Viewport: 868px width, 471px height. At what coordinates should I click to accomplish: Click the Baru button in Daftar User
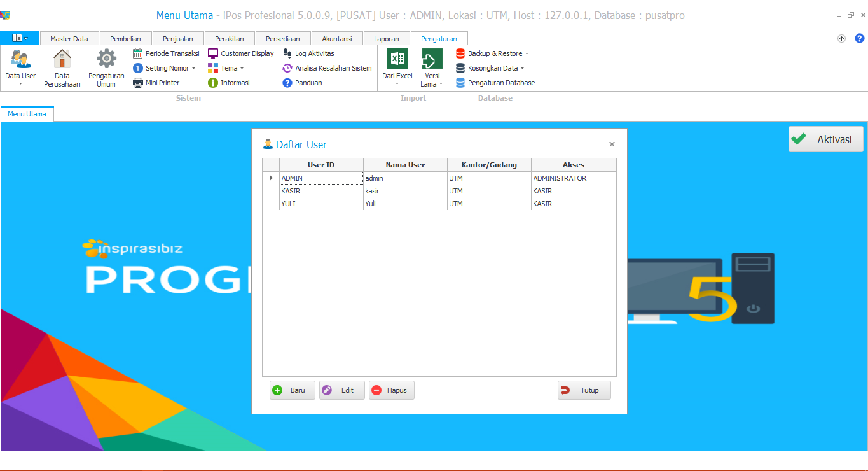click(292, 390)
